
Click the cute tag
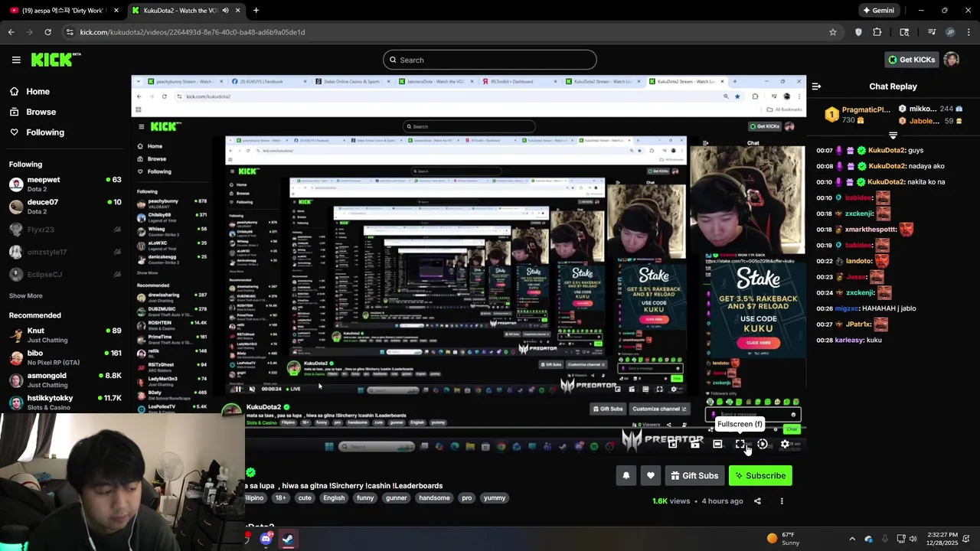click(x=305, y=498)
